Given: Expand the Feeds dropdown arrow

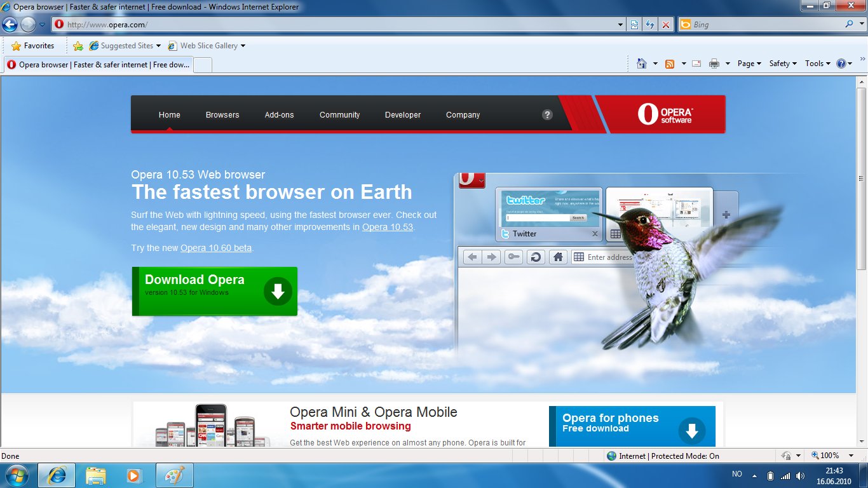Looking at the screenshot, I should click(x=684, y=64).
